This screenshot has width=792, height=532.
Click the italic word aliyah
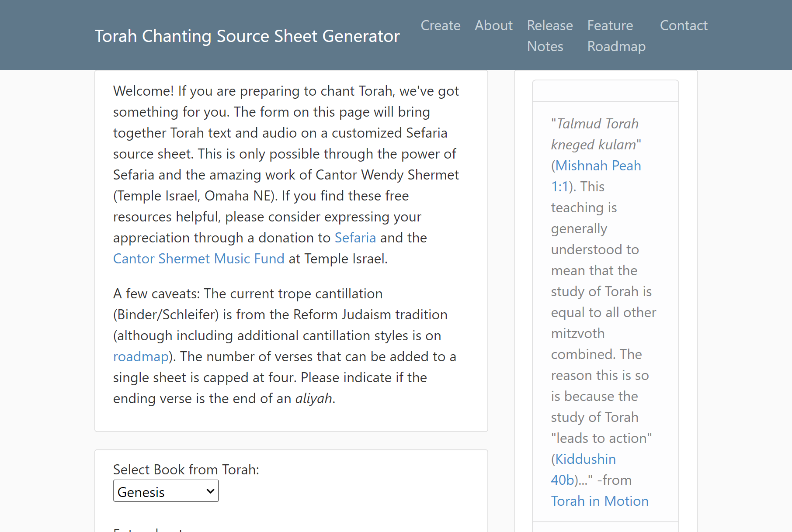(x=313, y=398)
